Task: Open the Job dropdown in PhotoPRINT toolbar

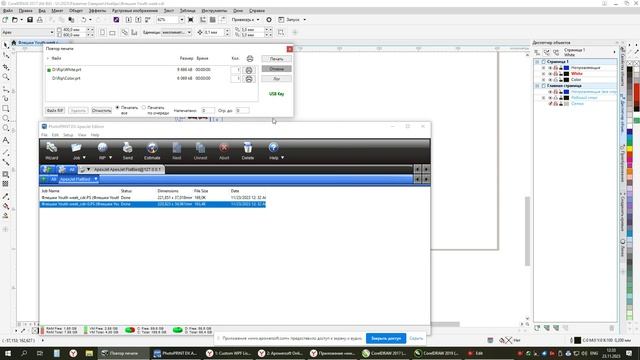Action: coord(84,158)
